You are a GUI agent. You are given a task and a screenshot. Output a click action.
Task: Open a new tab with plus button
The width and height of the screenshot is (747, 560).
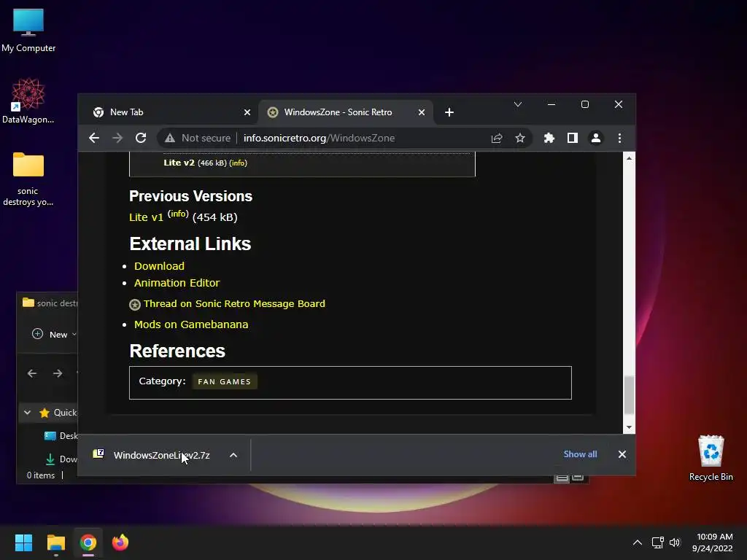pyautogui.click(x=449, y=112)
